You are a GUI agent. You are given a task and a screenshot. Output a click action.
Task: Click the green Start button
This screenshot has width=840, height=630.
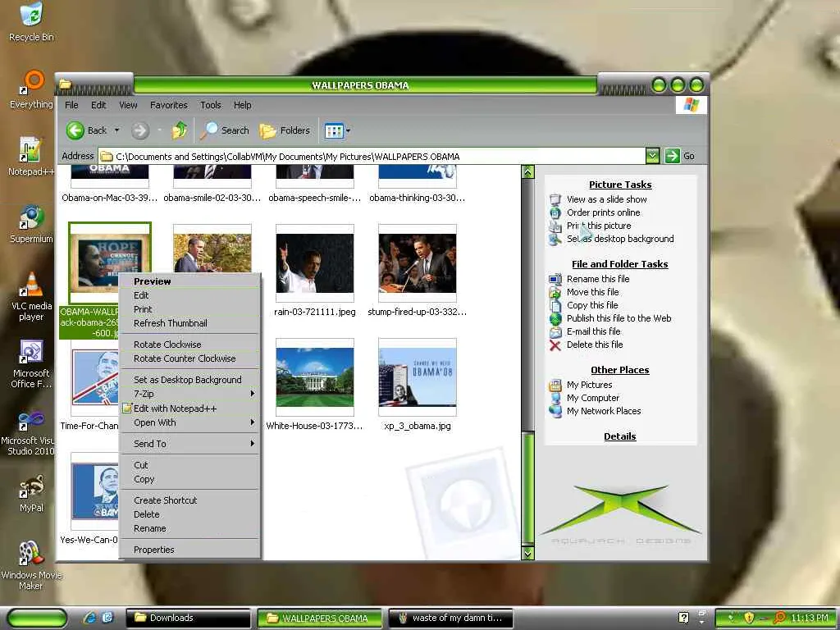[x=37, y=619]
